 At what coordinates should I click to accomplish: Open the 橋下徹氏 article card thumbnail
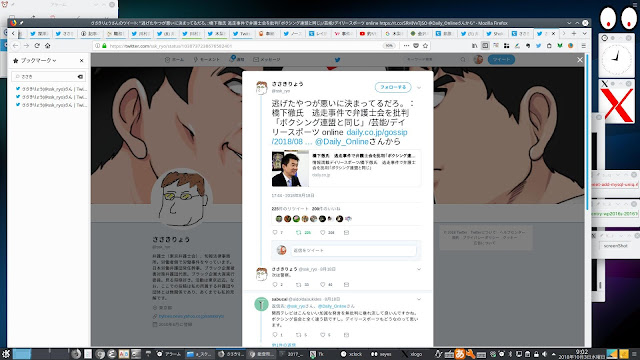(290, 169)
